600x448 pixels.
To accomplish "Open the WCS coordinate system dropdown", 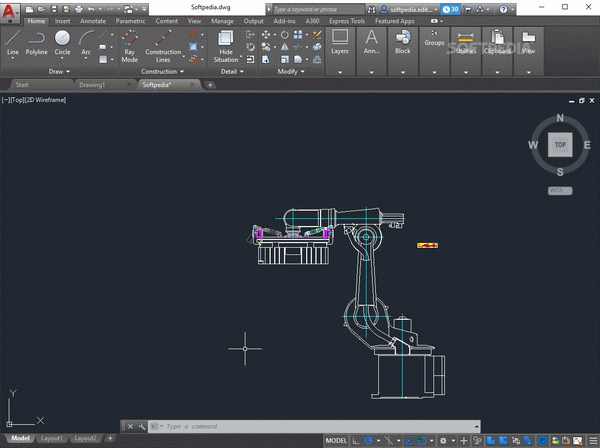I will click(x=560, y=191).
